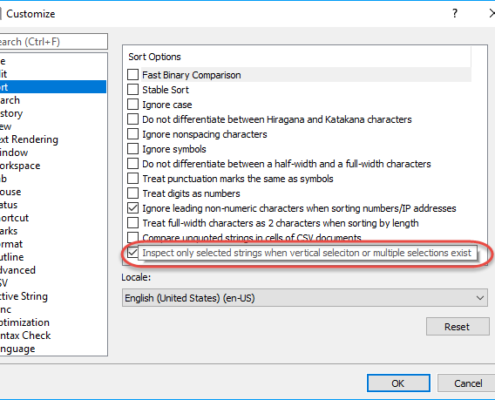Click the Locale dropdown arrow
This screenshot has height=400, width=495.
click(480, 298)
